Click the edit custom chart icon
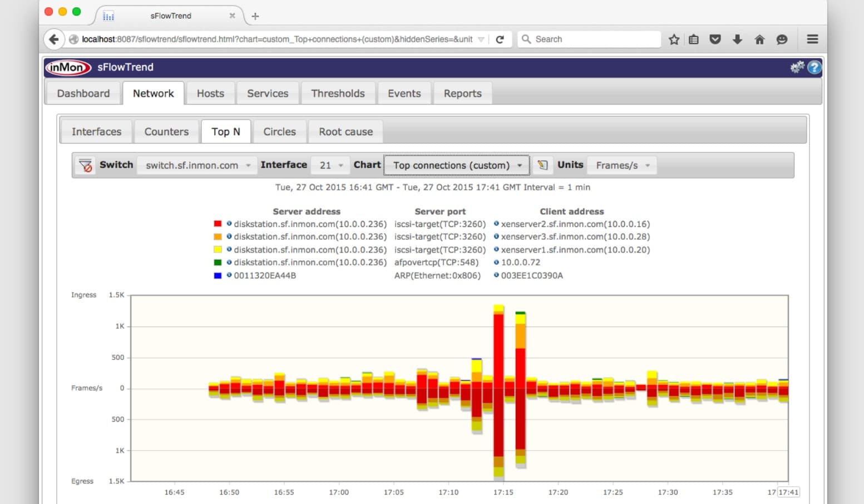This screenshot has height=504, width=864. (542, 165)
